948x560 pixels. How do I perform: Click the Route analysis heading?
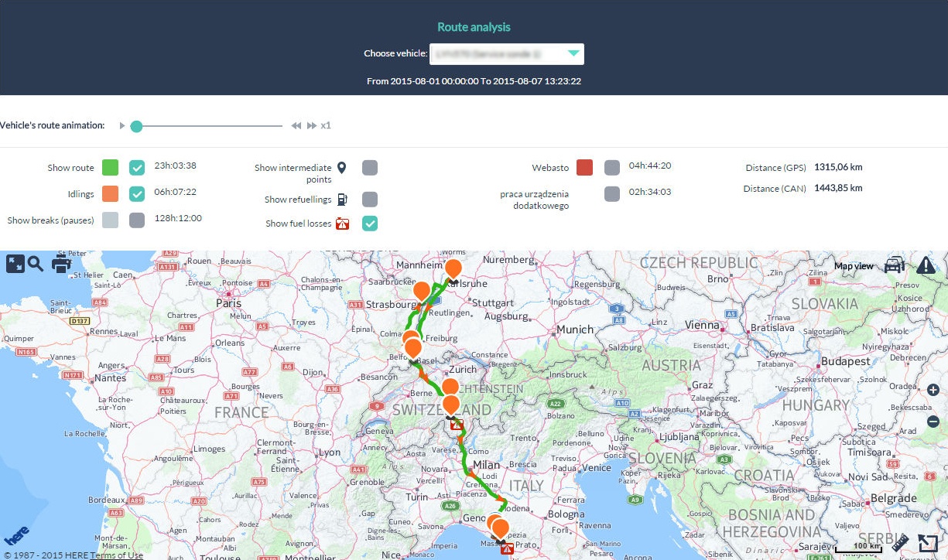(x=474, y=27)
